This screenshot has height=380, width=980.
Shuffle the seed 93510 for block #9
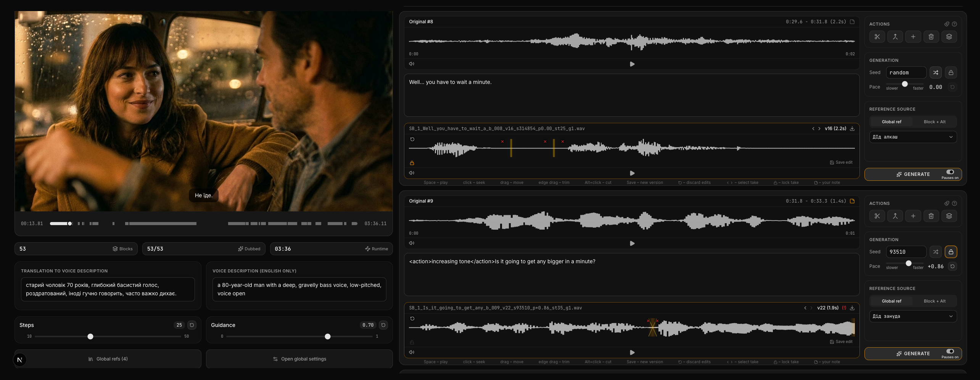click(935, 252)
